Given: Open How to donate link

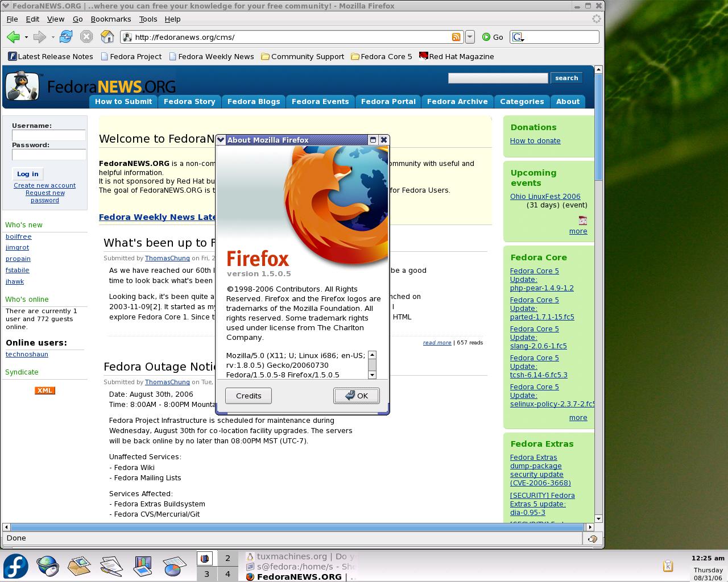Looking at the screenshot, I should pyautogui.click(x=535, y=141).
